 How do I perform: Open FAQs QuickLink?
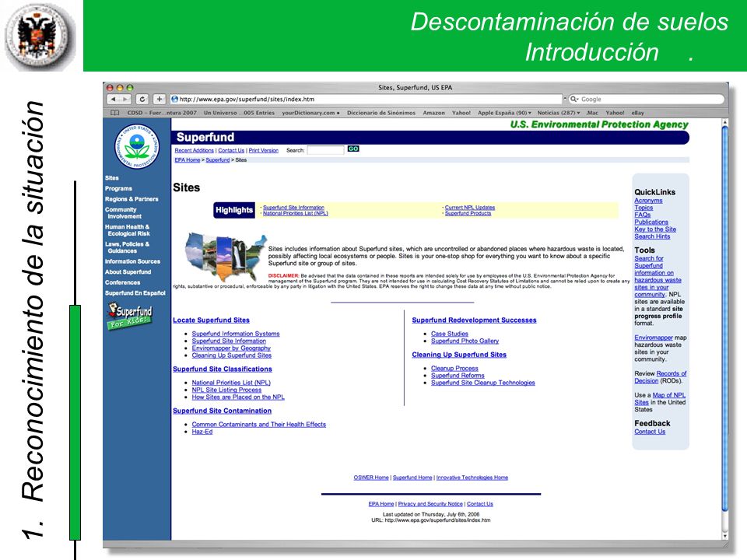pyautogui.click(x=642, y=215)
